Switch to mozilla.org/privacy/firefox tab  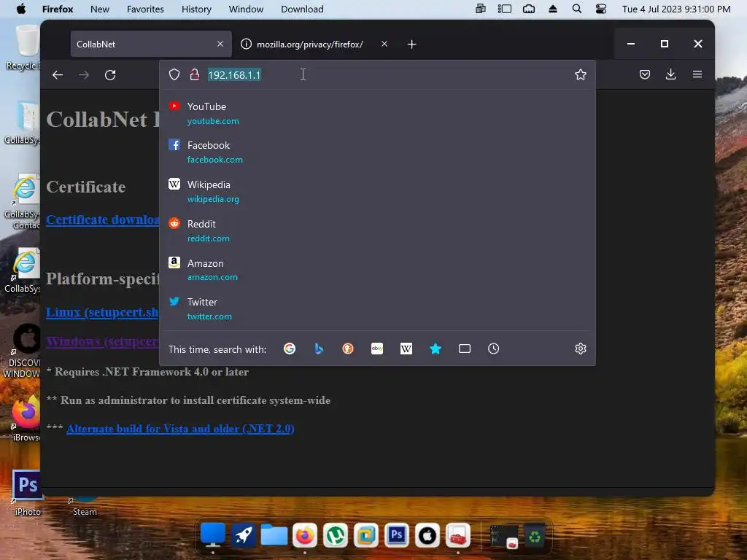pyautogui.click(x=314, y=44)
